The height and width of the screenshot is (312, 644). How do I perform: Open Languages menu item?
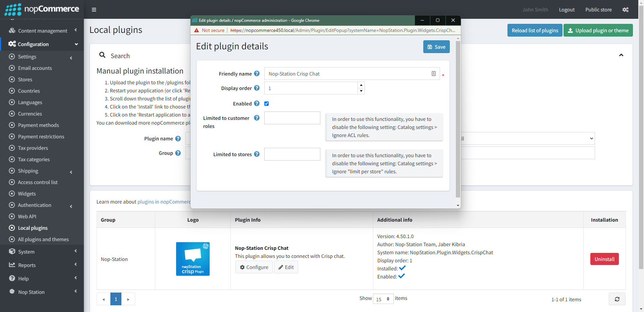click(30, 102)
